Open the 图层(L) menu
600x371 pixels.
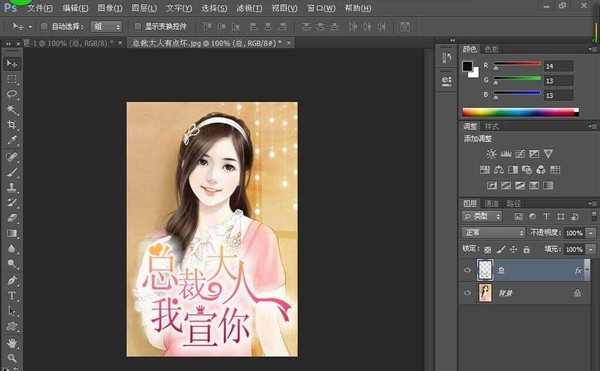point(144,8)
